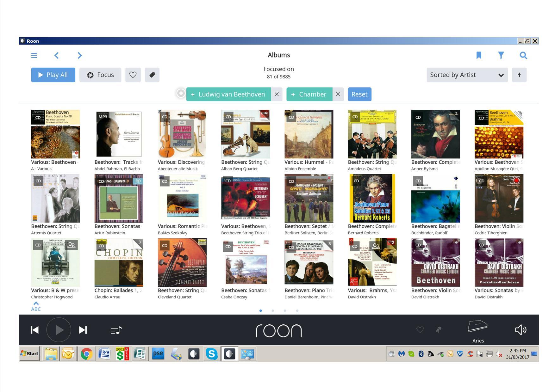Click Reset to clear focus filters
The height and width of the screenshot is (392, 555).
coord(359,95)
